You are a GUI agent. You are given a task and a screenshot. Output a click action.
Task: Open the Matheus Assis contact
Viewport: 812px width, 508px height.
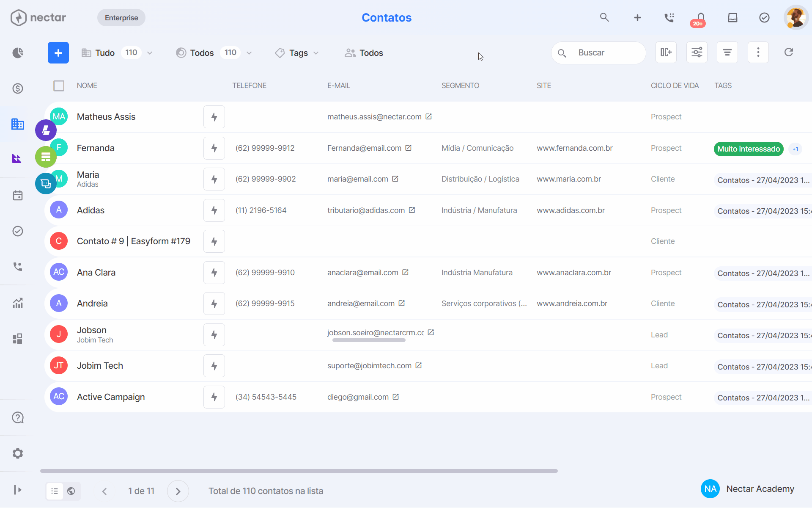(x=106, y=117)
